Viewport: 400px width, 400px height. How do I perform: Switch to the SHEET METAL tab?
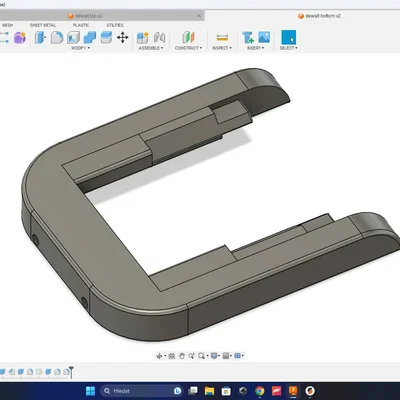(43, 25)
